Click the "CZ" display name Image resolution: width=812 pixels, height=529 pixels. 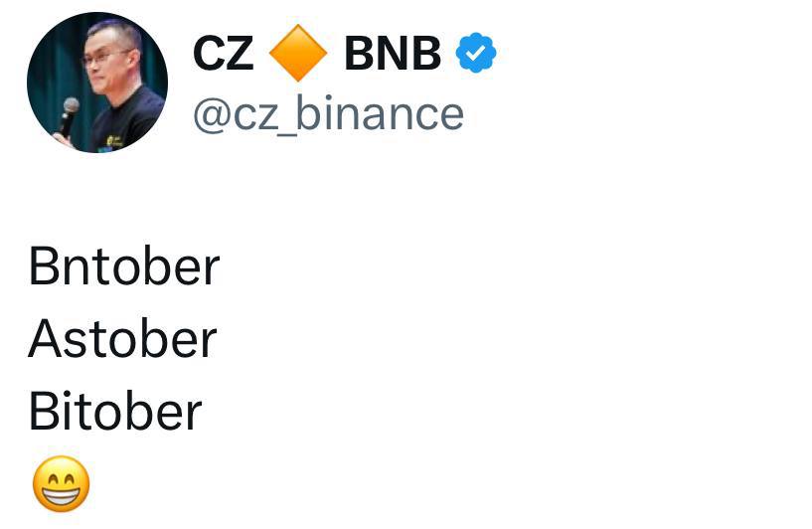224,55
